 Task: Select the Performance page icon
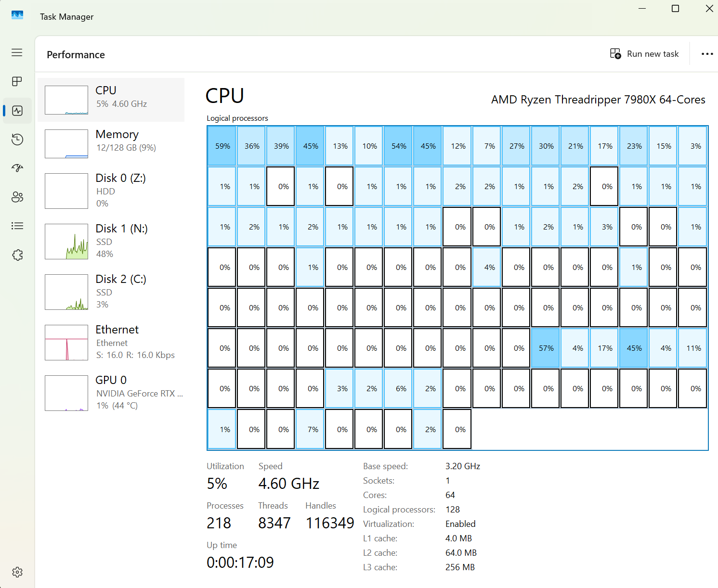coord(17,111)
